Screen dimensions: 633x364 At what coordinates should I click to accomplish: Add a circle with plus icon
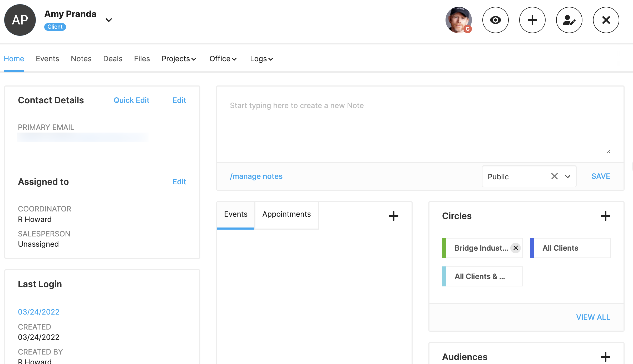pyautogui.click(x=605, y=216)
